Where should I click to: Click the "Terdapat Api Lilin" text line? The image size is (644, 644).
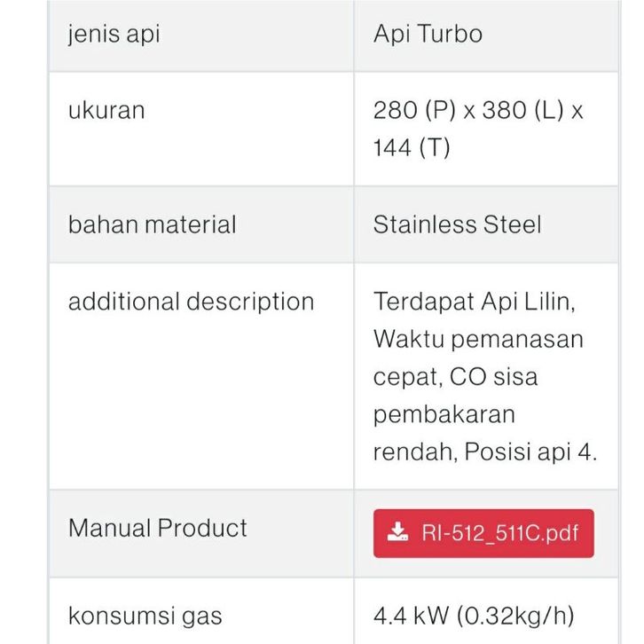(x=475, y=302)
